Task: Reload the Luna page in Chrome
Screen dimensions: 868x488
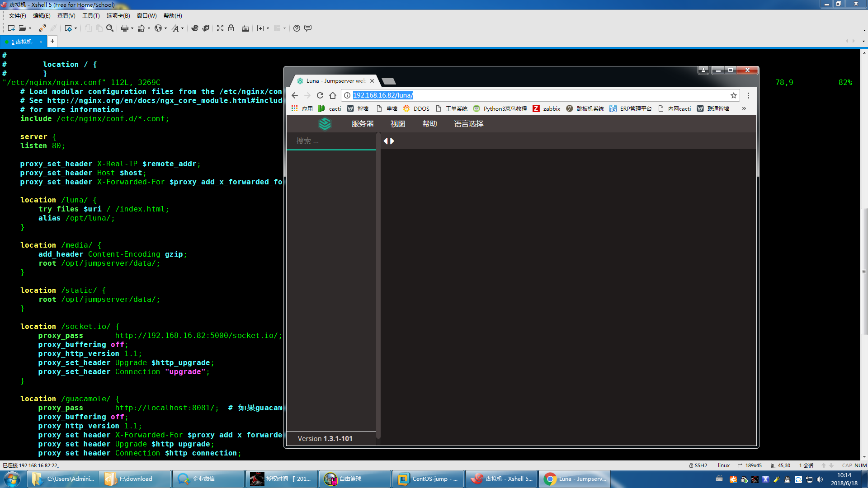Action: 320,95
